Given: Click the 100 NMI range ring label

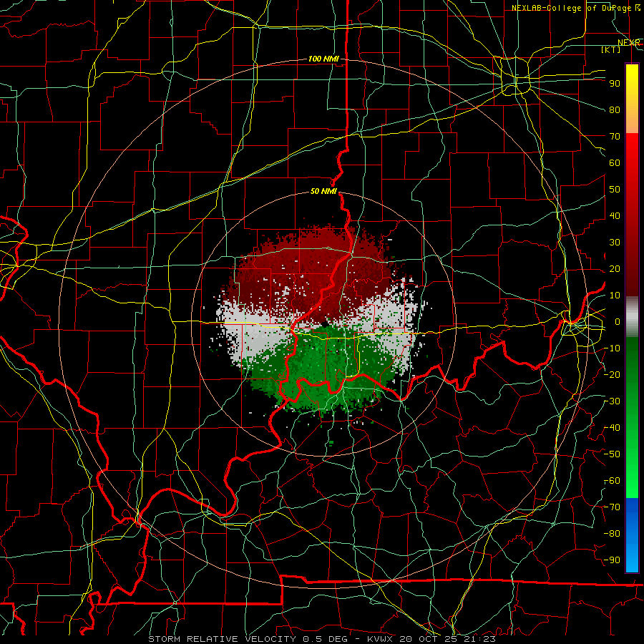Looking at the screenshot, I should pyautogui.click(x=323, y=59).
